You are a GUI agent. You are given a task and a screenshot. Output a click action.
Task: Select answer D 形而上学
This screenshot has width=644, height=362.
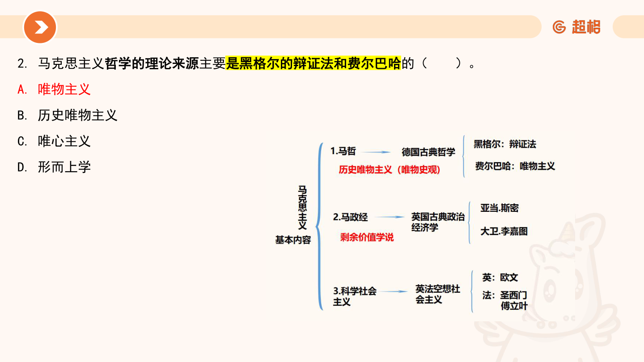(64, 167)
